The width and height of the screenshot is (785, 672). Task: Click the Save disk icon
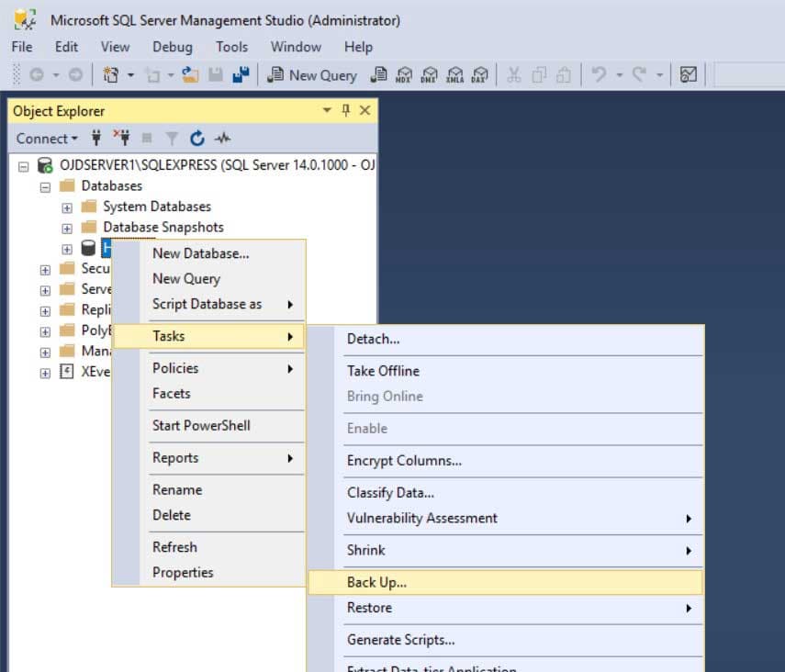(216, 75)
